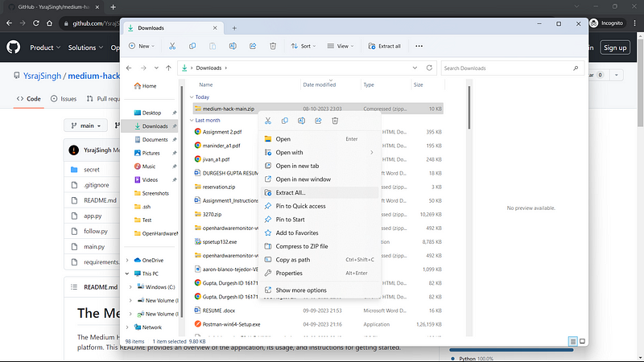Refresh the Downloads folder
Screen dimensions: 644x362
[429, 68]
